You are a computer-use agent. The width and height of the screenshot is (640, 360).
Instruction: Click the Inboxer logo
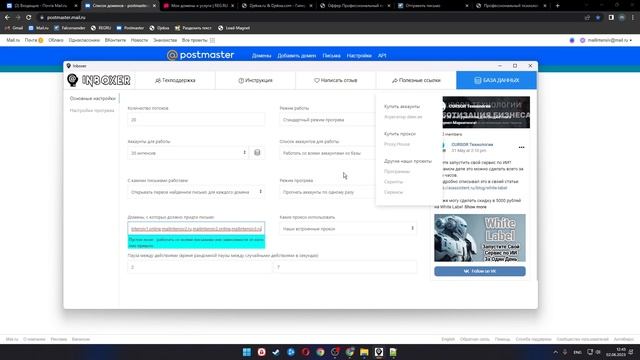(x=99, y=80)
